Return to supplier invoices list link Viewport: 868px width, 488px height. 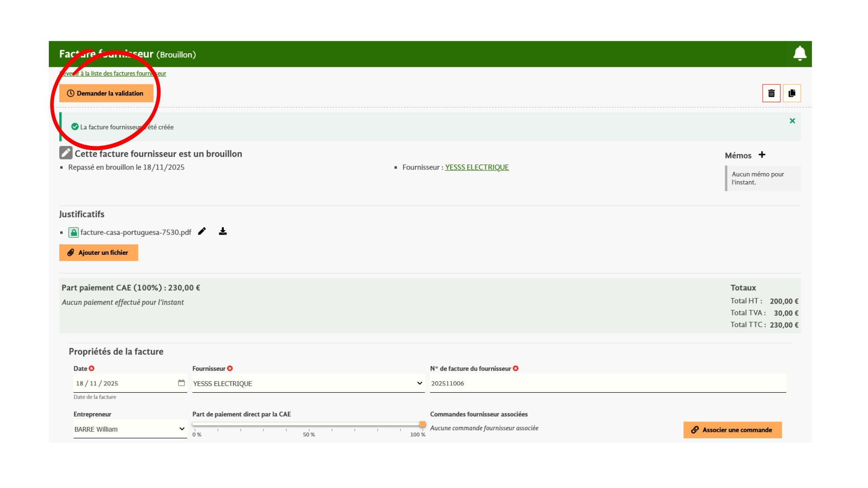[113, 73]
